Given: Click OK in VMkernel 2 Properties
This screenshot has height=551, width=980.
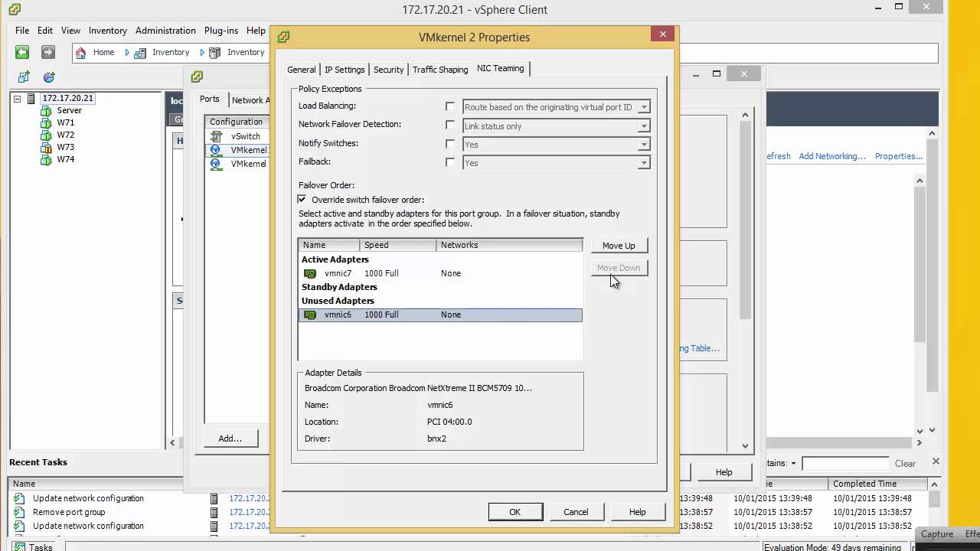Looking at the screenshot, I should [x=515, y=512].
